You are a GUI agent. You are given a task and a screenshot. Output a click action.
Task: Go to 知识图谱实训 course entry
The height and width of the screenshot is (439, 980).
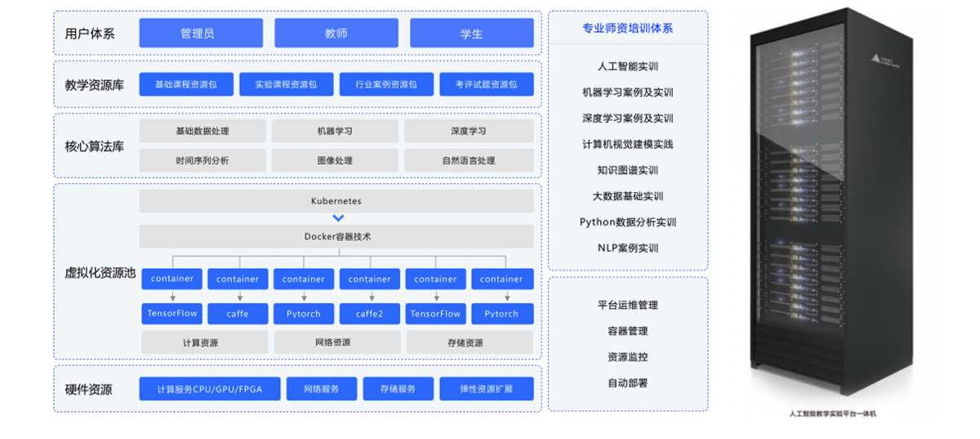coord(627,170)
